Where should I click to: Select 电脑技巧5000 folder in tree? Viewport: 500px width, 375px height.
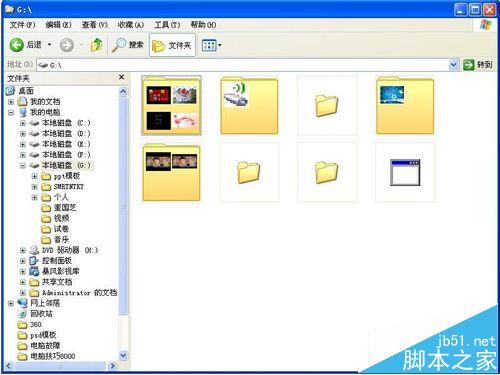(53, 356)
